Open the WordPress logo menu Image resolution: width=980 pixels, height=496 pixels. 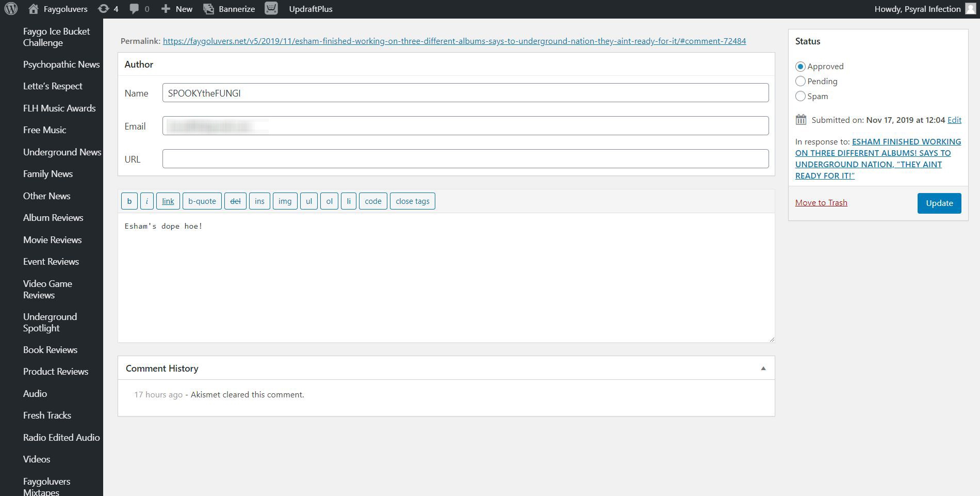11,9
